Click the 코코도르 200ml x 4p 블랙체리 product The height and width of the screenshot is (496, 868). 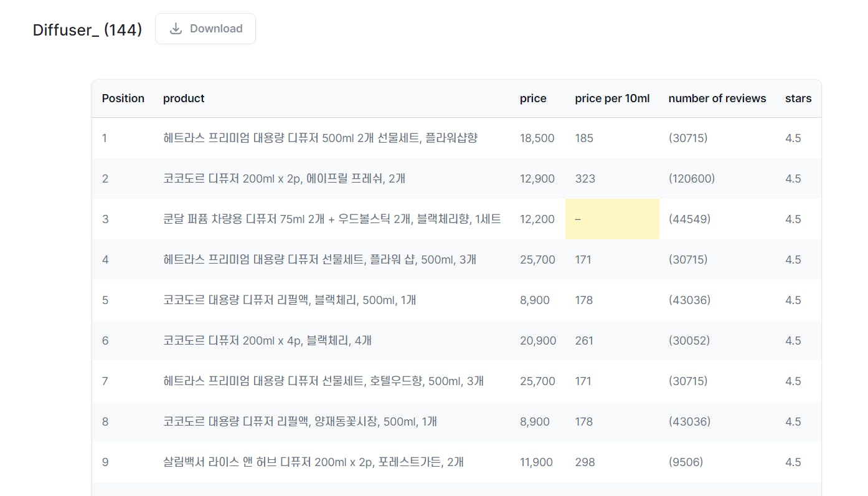[x=267, y=341]
